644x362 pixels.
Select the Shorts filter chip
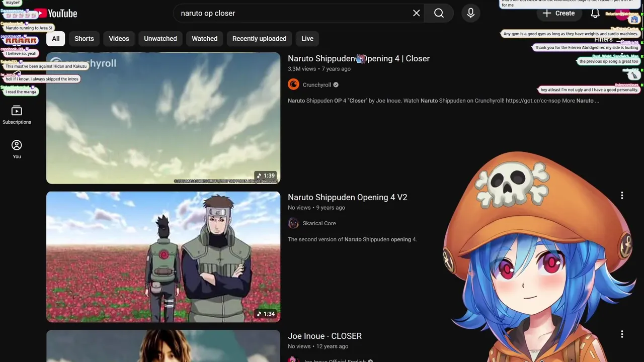(x=84, y=39)
